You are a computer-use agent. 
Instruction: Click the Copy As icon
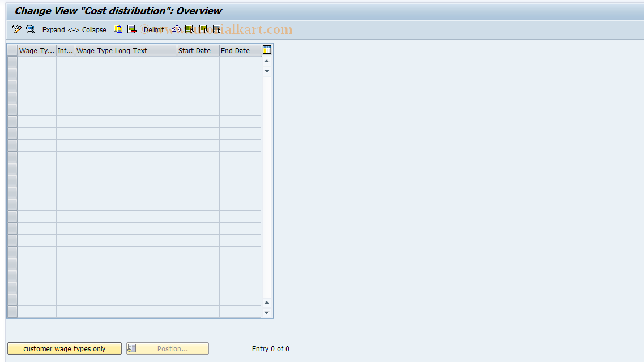point(118,29)
